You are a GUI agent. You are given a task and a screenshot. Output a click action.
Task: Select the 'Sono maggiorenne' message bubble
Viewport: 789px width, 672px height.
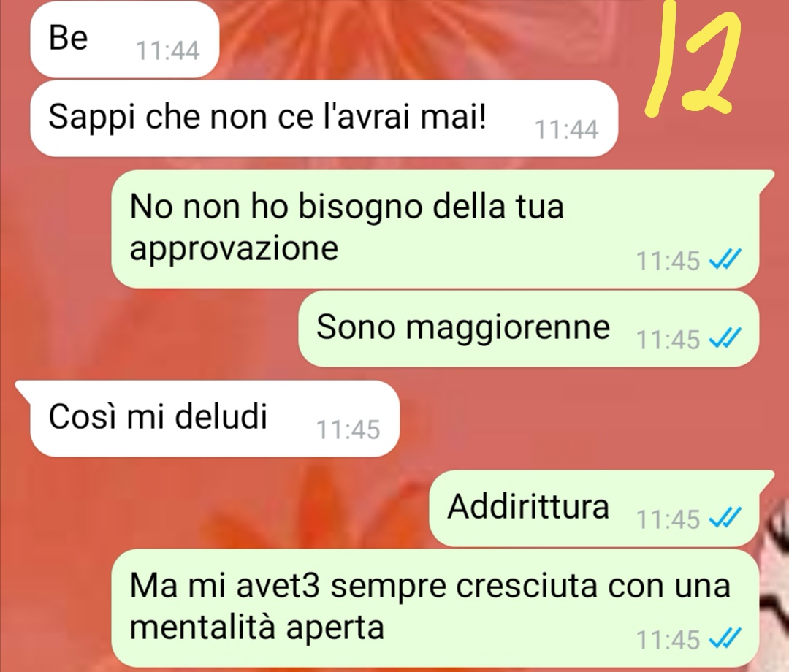(528, 329)
